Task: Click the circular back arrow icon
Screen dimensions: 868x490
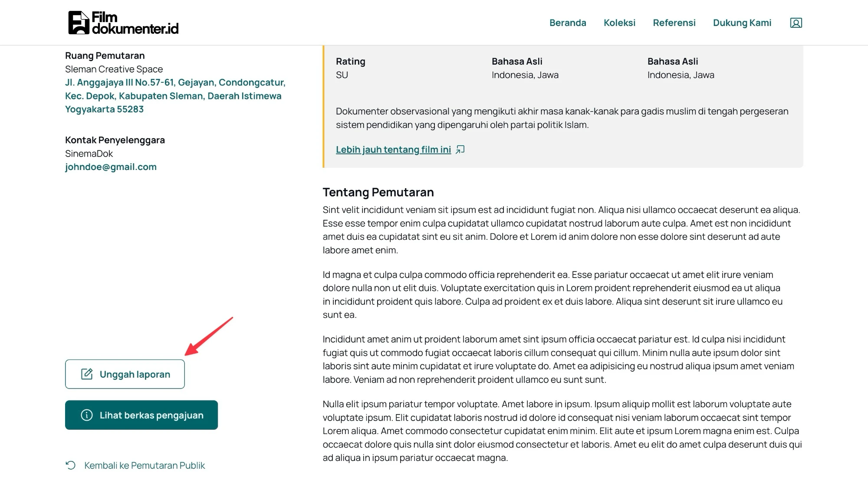Action: click(71, 465)
